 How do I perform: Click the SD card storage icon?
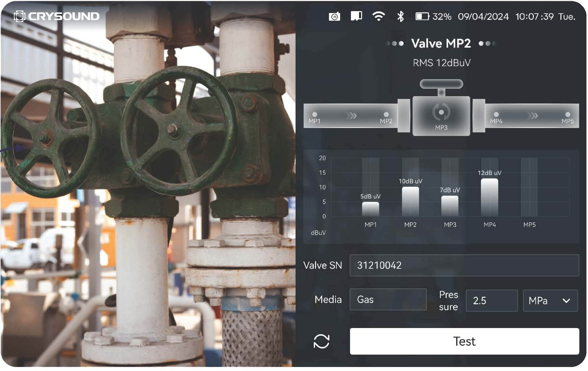tap(356, 16)
